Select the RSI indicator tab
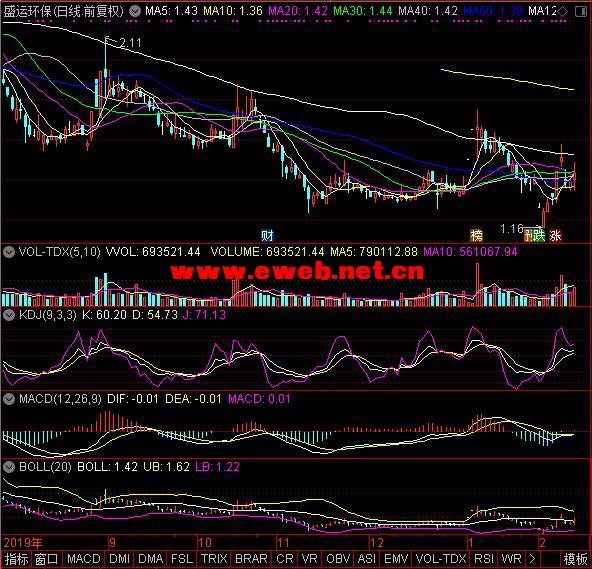Viewport: 592px width, 569px height. (484, 559)
